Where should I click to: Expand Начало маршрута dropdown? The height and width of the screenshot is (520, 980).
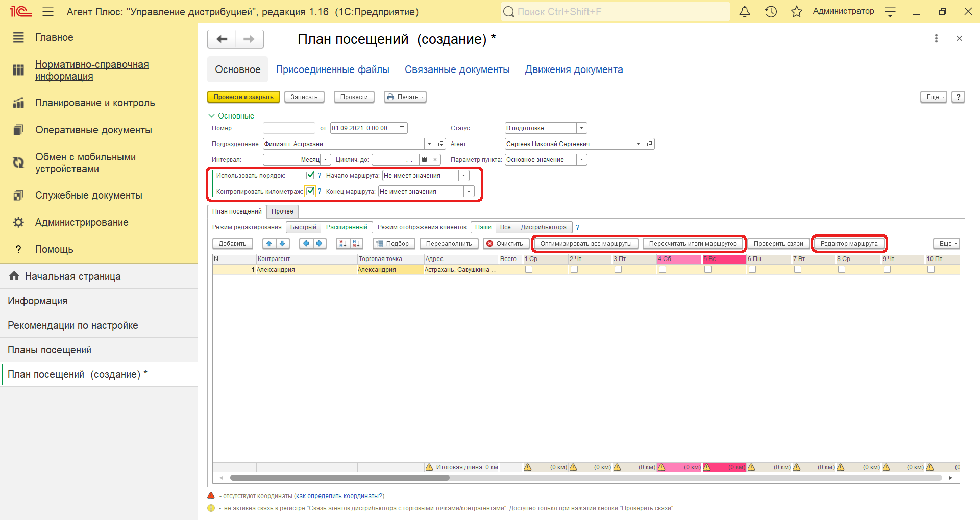pos(463,176)
